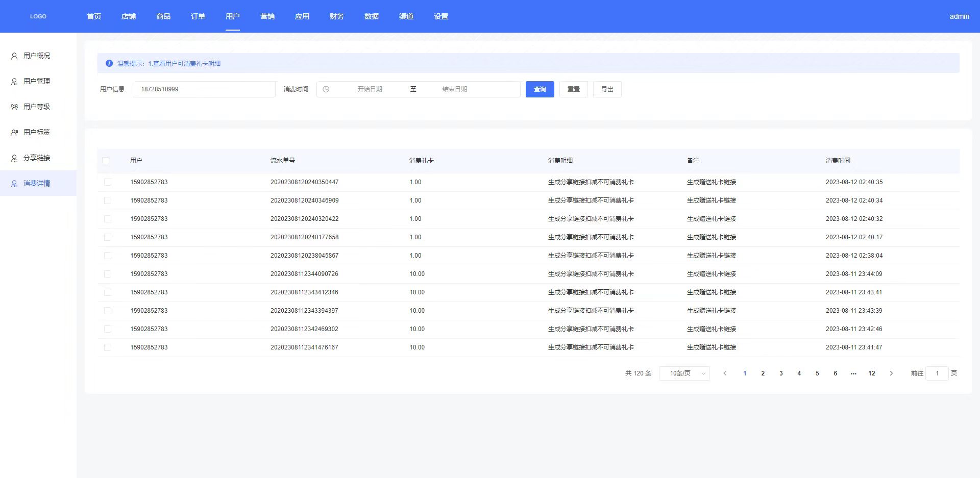Click the 前往 page jump input
980x478 pixels.
point(937,373)
